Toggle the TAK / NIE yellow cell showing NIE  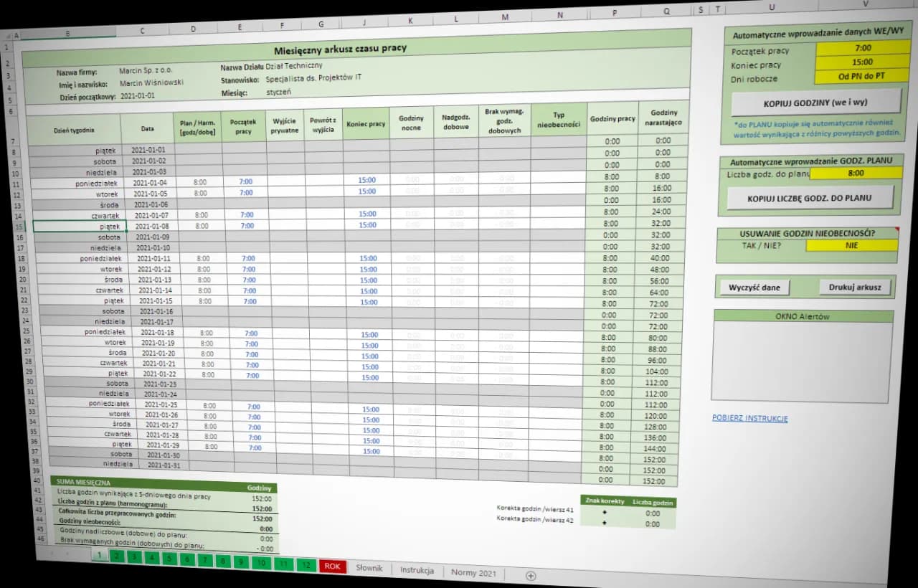coord(851,245)
